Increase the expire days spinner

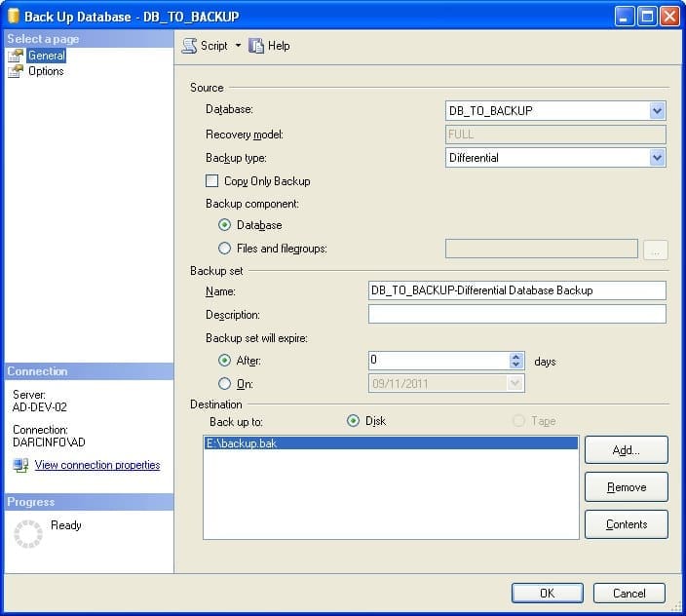pyautogui.click(x=515, y=357)
